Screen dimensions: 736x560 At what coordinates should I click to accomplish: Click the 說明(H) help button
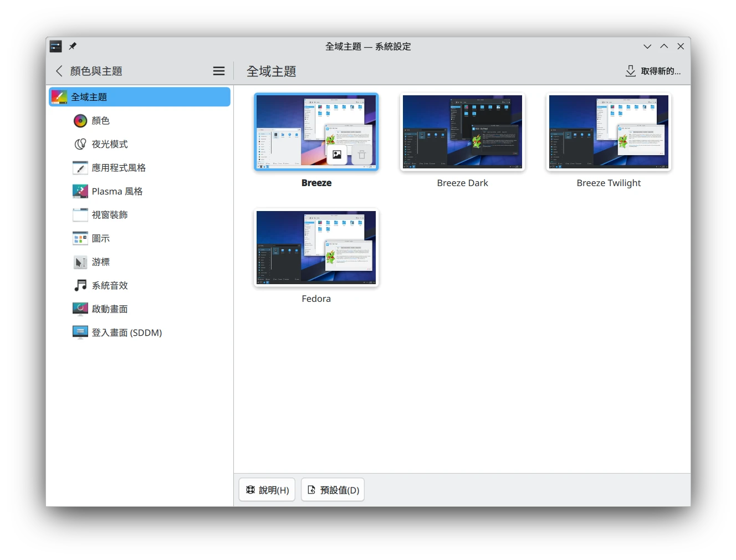(x=267, y=490)
